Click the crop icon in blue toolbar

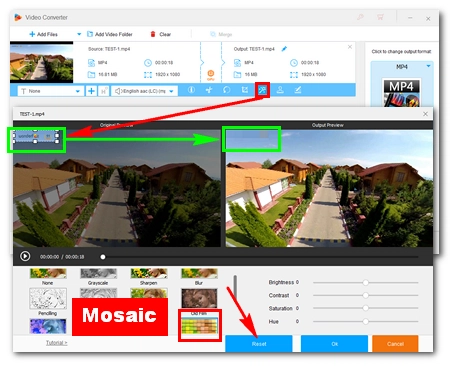(245, 90)
